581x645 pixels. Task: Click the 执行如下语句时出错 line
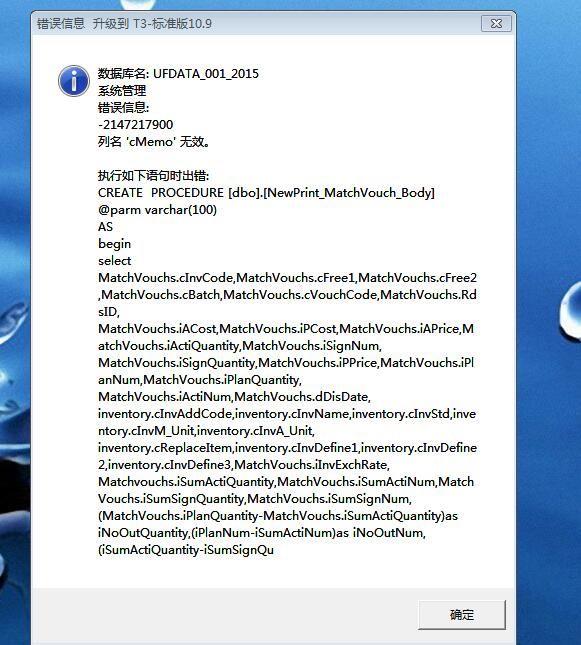(x=153, y=176)
